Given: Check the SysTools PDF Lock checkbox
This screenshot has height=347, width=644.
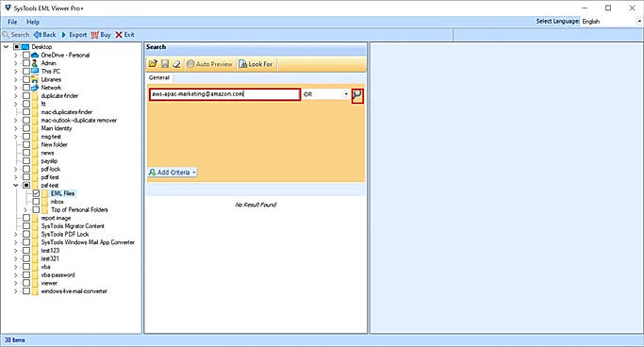Looking at the screenshot, I should pyautogui.click(x=26, y=234).
